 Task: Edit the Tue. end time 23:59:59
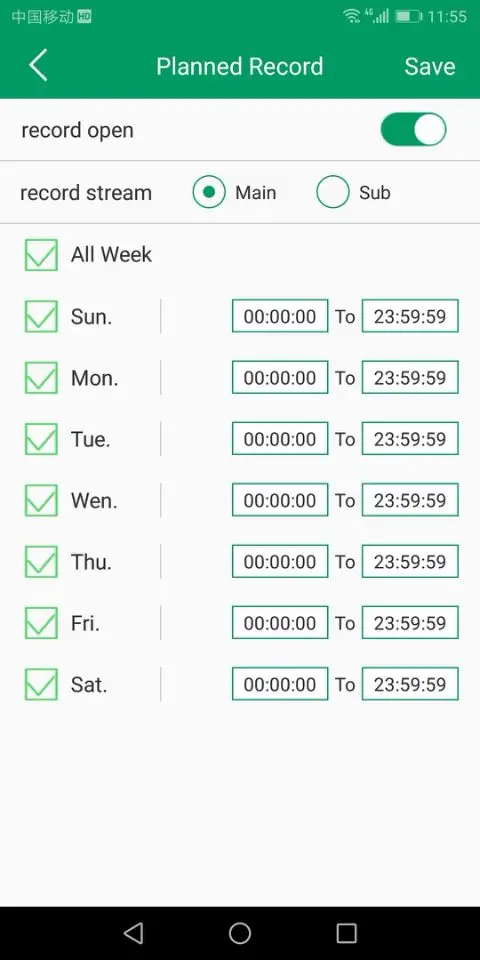pos(410,438)
